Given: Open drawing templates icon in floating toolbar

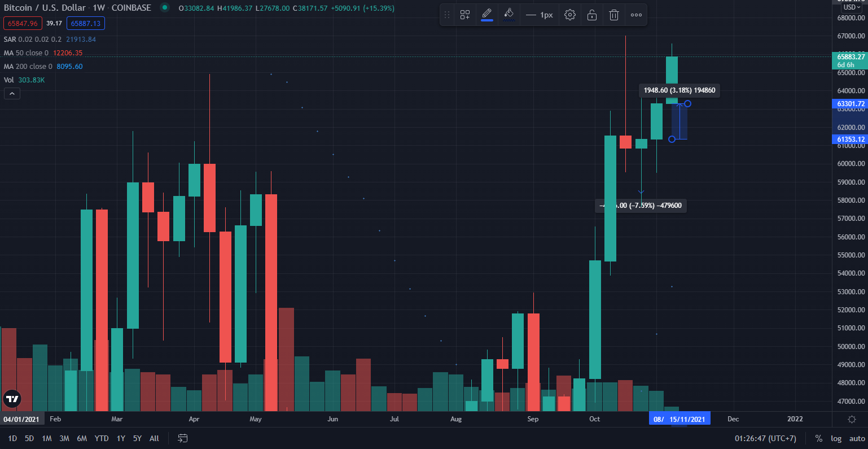Looking at the screenshot, I should point(464,15).
